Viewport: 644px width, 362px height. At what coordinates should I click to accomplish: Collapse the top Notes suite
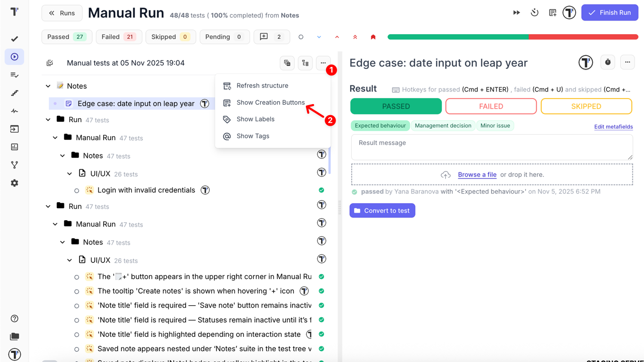(48, 86)
